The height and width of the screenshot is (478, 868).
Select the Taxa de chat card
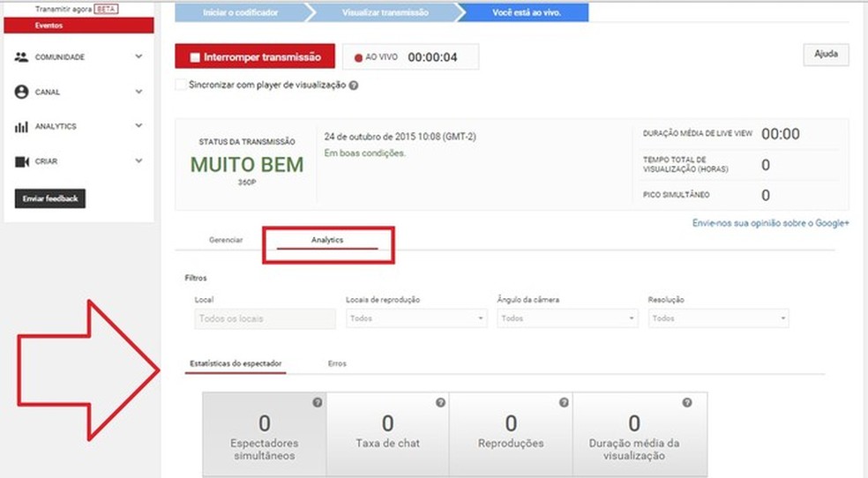click(x=387, y=433)
